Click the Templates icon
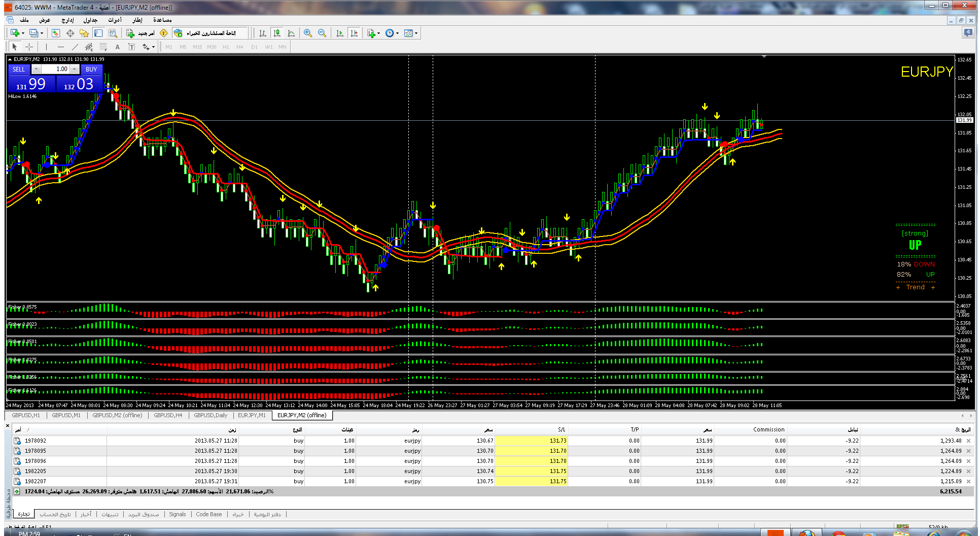 pos(408,33)
